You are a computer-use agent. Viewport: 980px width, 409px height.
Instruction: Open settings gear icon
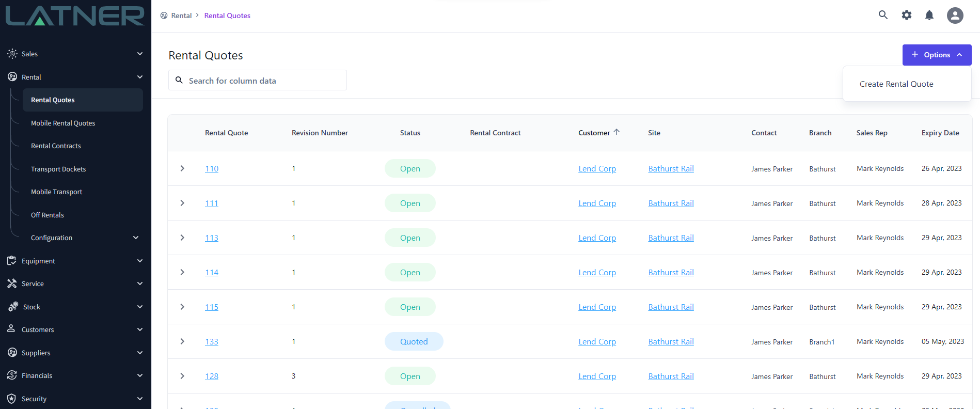906,15
